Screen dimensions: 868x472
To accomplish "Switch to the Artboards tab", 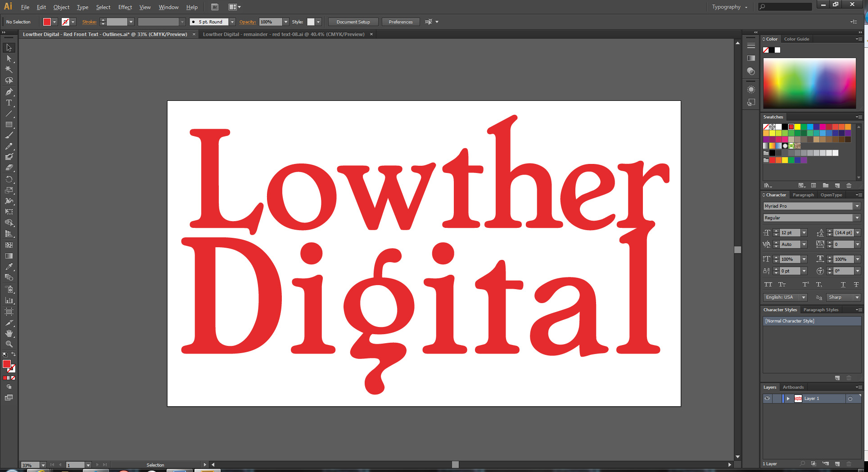I will pyautogui.click(x=793, y=387).
